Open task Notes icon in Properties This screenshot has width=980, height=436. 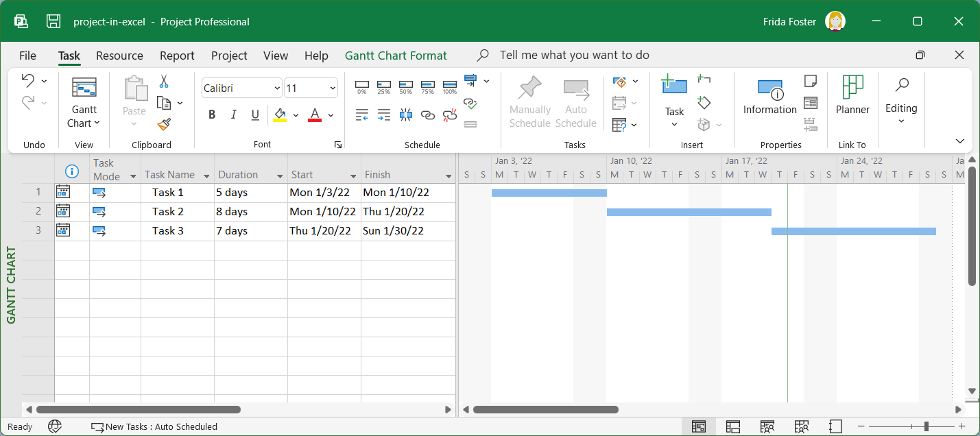(x=811, y=81)
